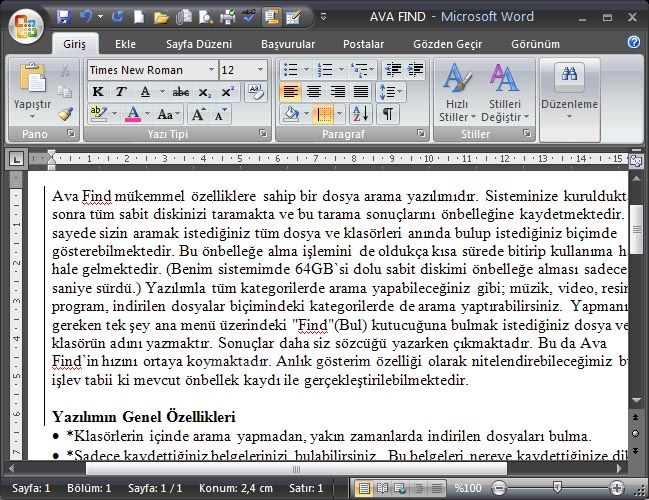The image size is (649, 500).
Task: Open borders dropdown arrow
Action: coord(339,114)
